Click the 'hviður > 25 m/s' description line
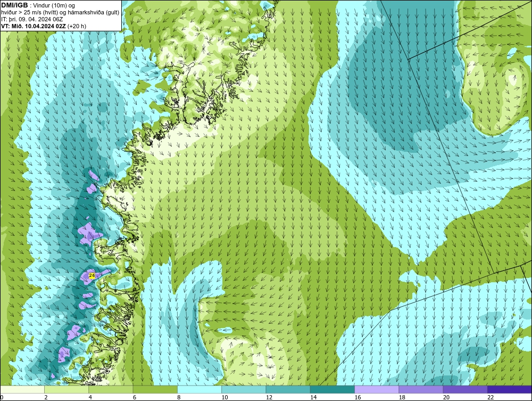Viewport: 532px width, 401px height. 60,13
